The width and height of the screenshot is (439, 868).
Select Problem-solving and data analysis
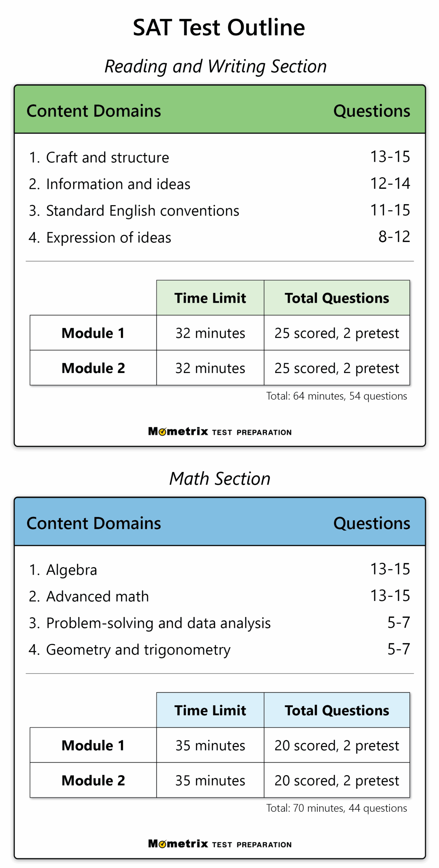[158, 623]
